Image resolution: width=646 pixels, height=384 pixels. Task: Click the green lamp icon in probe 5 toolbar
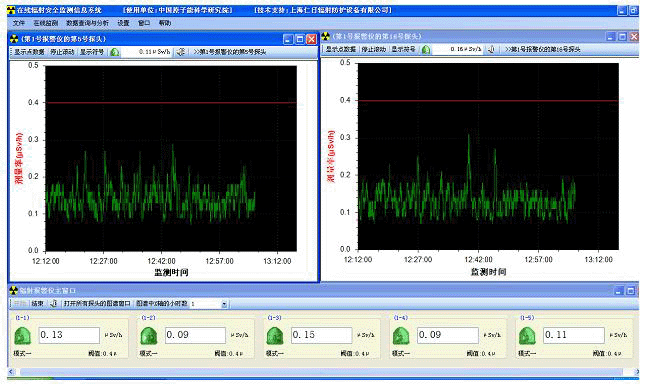click(x=115, y=52)
